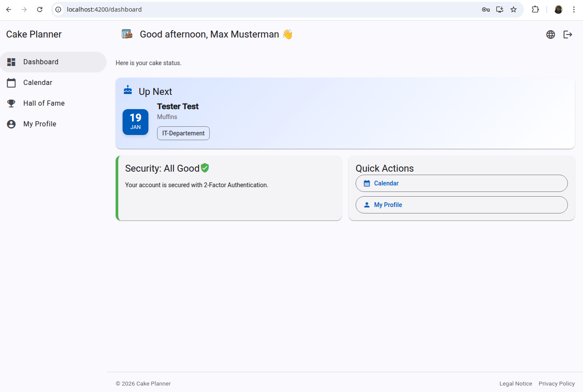Select My Profile in the sidebar
The height and width of the screenshot is (392, 583).
click(x=40, y=124)
